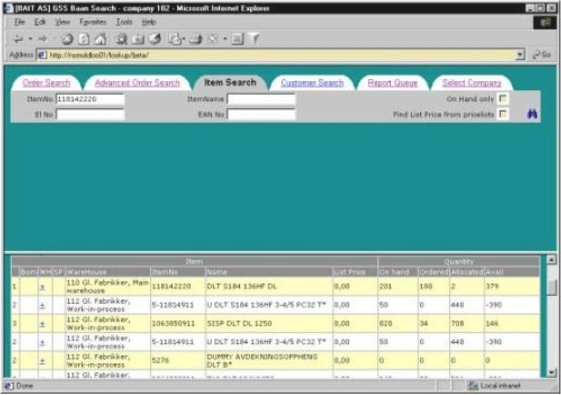The image size is (561, 395).
Task: Click the Forward arrow icon
Action: point(43,39)
